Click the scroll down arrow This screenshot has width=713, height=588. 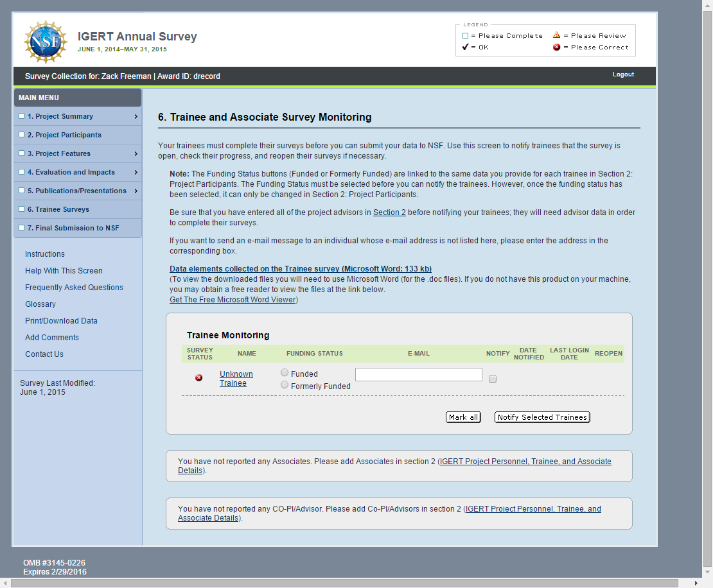707,572
